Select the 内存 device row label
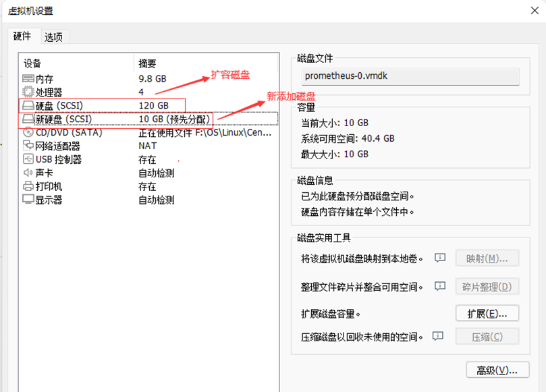Screen dimensions: 546x392 pyautogui.click(x=45, y=79)
